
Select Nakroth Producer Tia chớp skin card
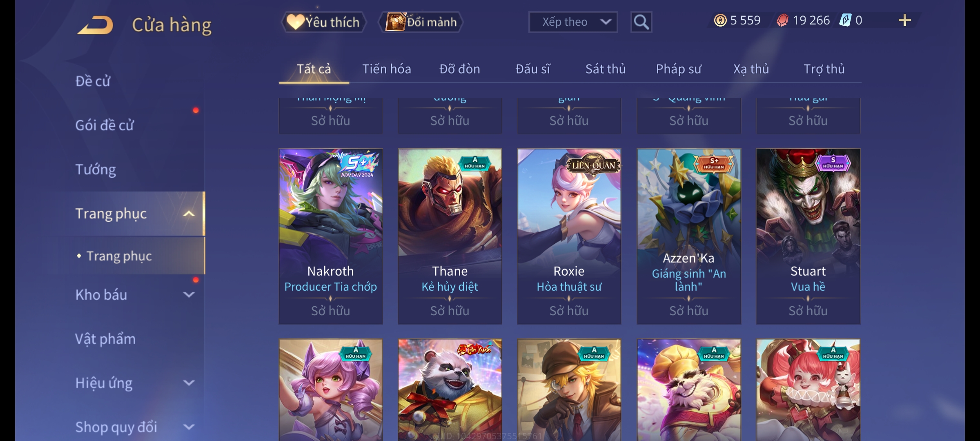(331, 236)
